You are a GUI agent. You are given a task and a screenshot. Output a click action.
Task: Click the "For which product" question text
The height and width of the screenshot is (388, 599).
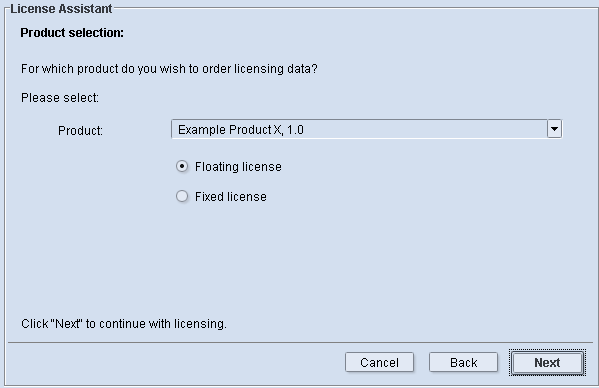[x=169, y=69]
